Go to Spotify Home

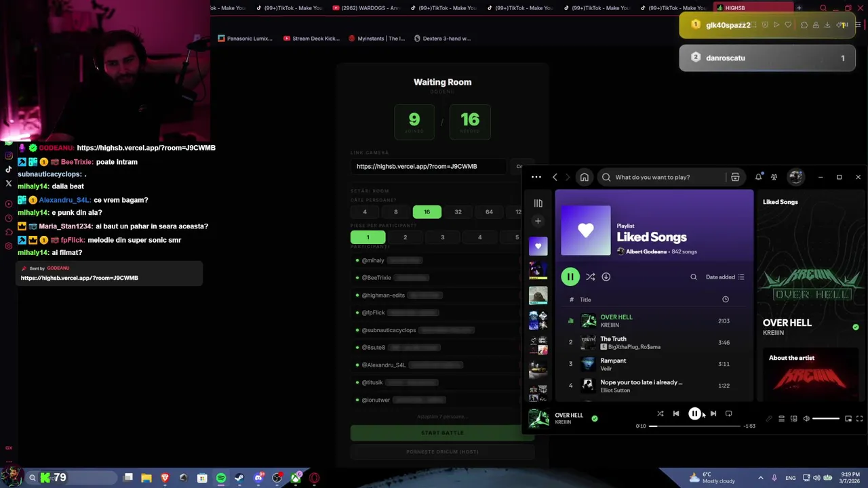(x=584, y=177)
